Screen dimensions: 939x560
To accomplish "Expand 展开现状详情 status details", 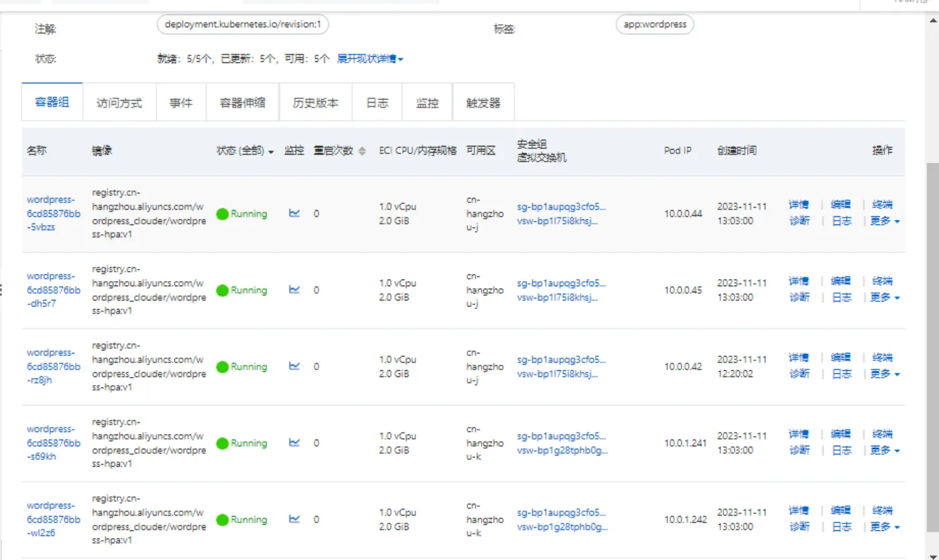I will 370,59.
